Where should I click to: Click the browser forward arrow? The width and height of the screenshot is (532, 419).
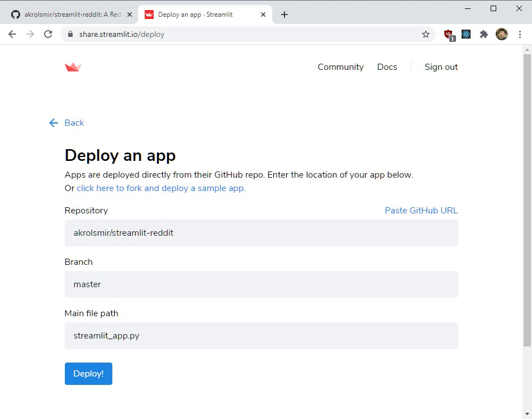tap(30, 34)
